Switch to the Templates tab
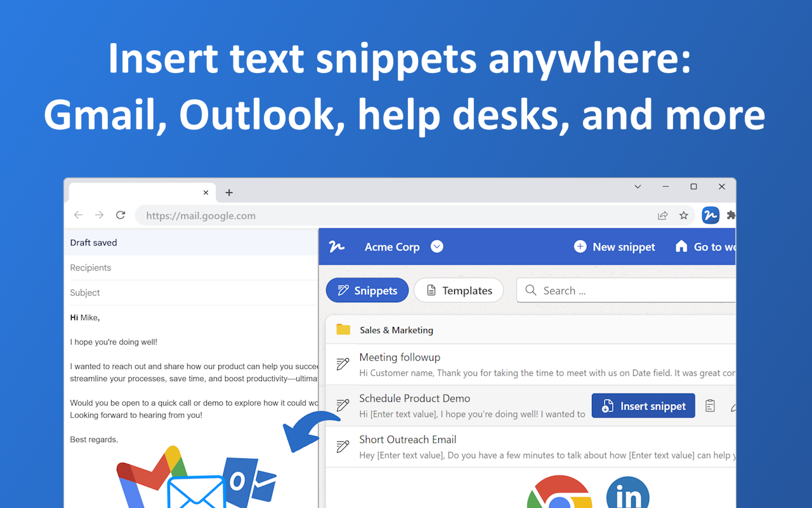This screenshot has height=508, width=812. tap(459, 290)
